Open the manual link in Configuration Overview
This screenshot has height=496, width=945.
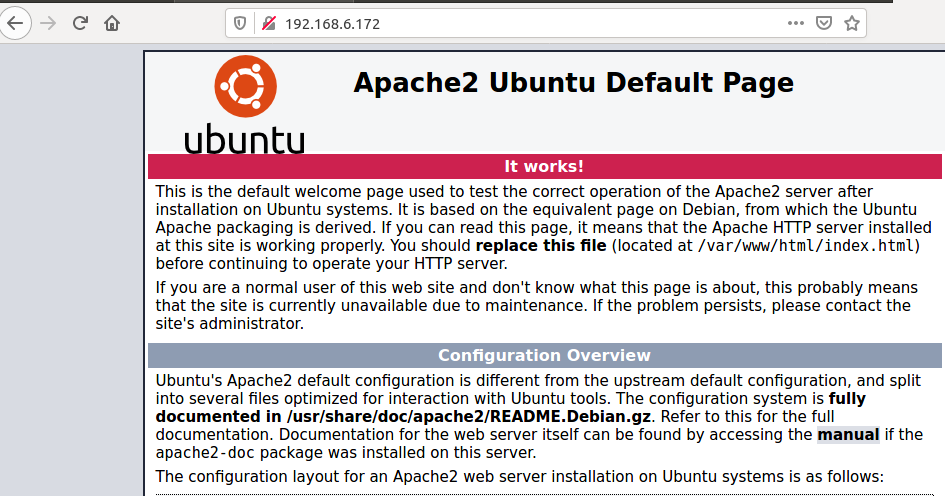848,435
